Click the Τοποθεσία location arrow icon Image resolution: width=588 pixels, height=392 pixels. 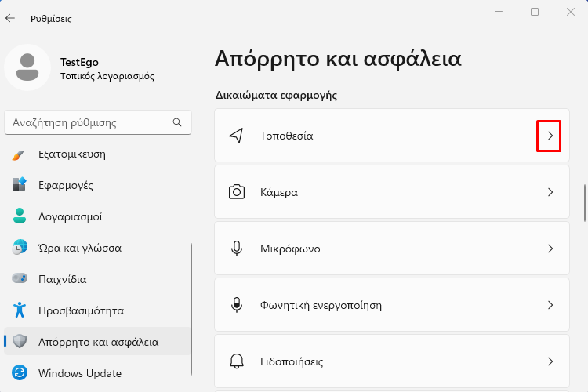(236, 136)
